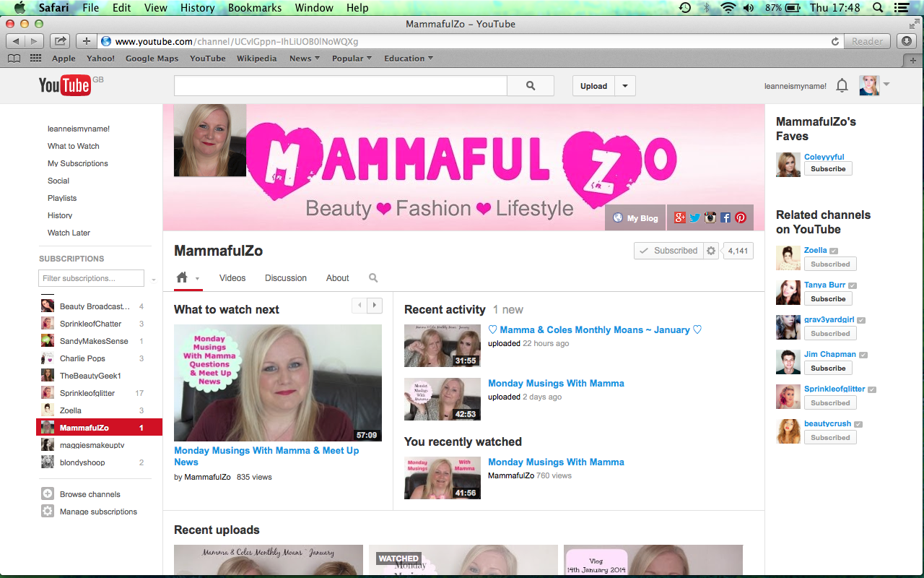This screenshot has width=924, height=578.
Task: Switch to the Discussion tab
Action: tap(286, 278)
